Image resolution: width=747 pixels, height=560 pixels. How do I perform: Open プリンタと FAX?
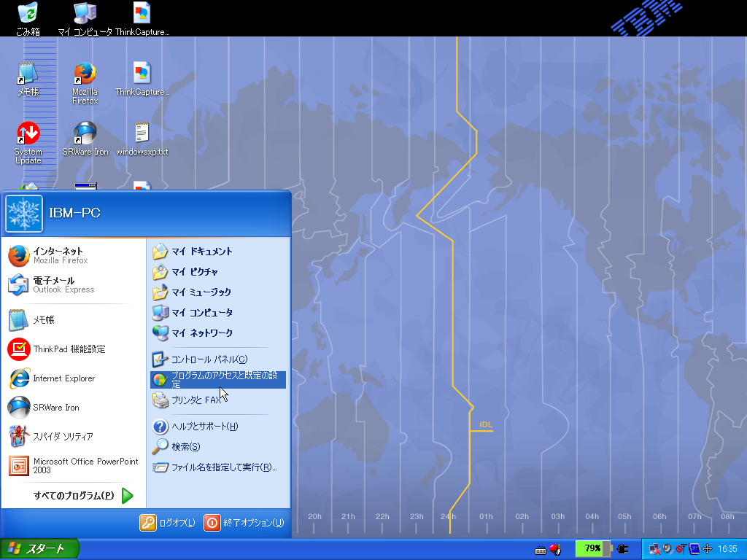tap(217, 400)
